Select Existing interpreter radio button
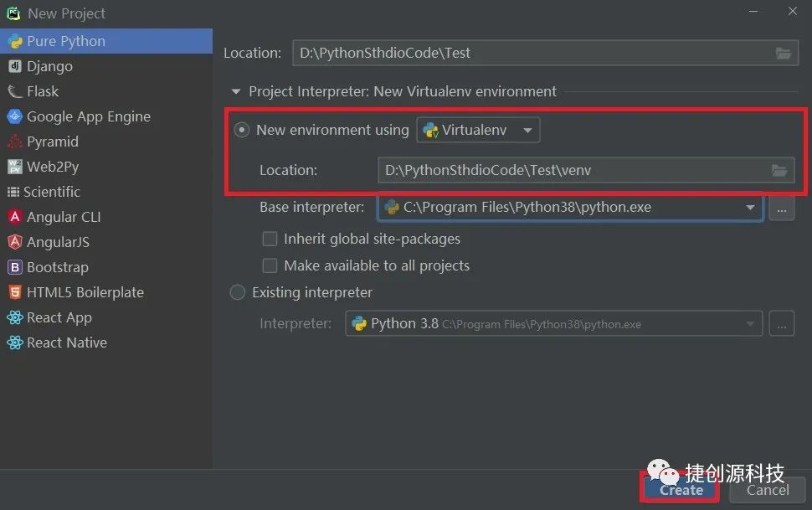The width and height of the screenshot is (812, 510). 237,292
